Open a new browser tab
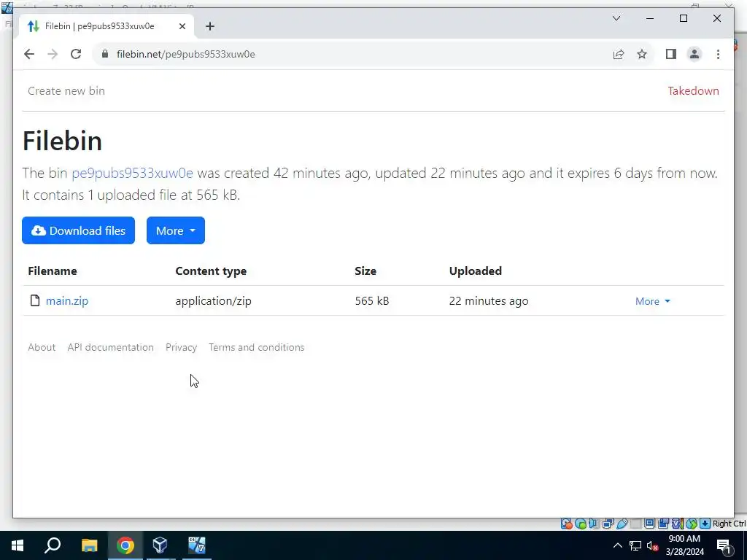Image resolution: width=747 pixels, height=560 pixels. (x=210, y=26)
